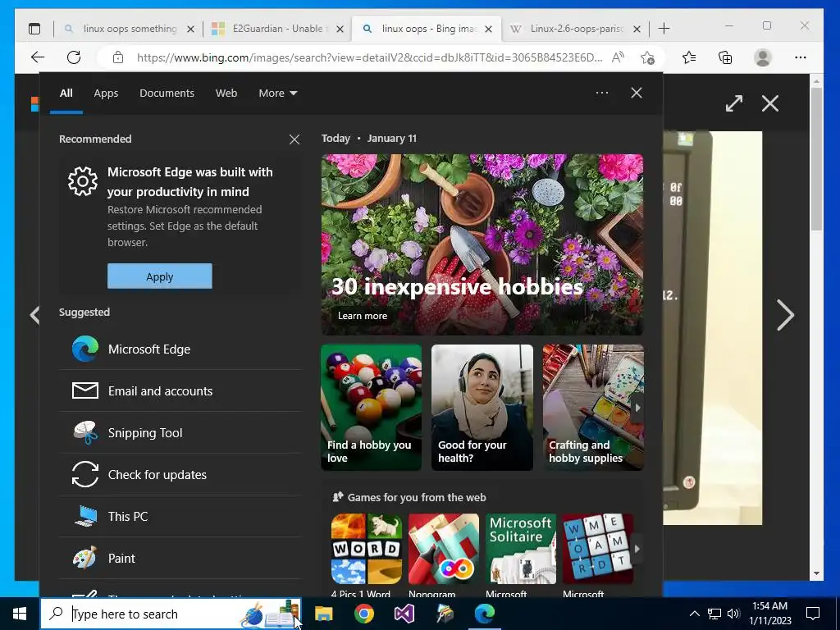
Task: Expand the Bing image to full view
Action: tap(734, 103)
